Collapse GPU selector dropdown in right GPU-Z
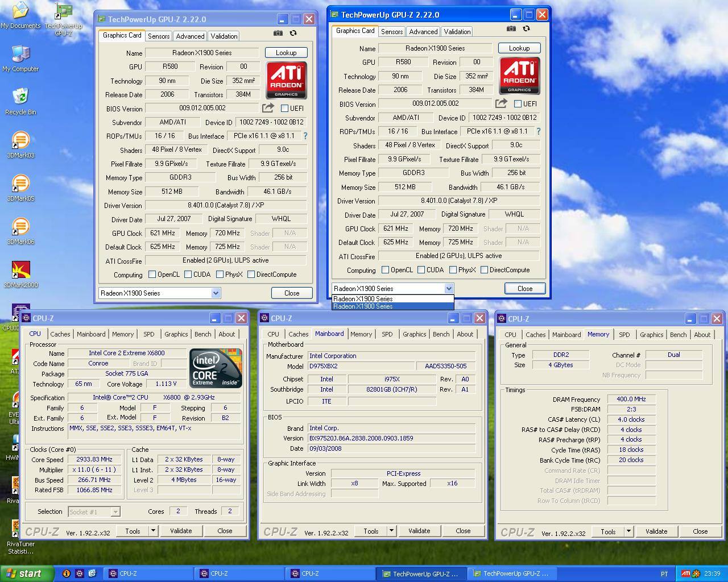This screenshot has height=582, width=728. tap(449, 289)
